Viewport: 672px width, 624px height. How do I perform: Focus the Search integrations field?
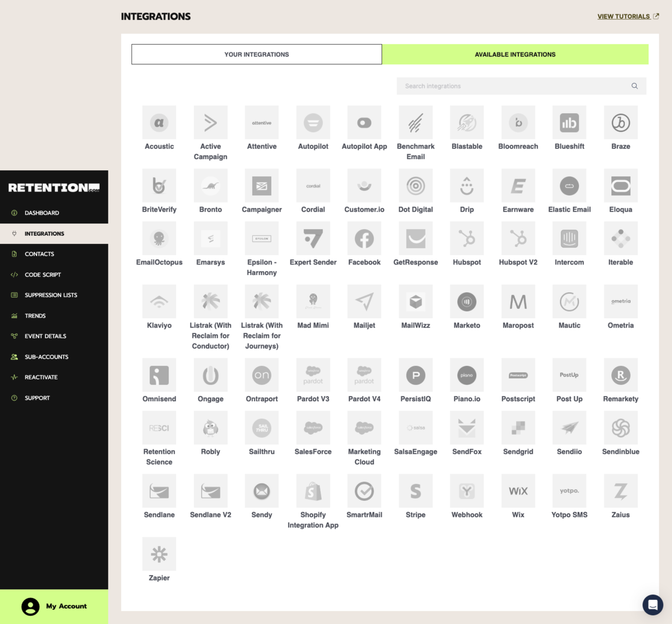521,86
